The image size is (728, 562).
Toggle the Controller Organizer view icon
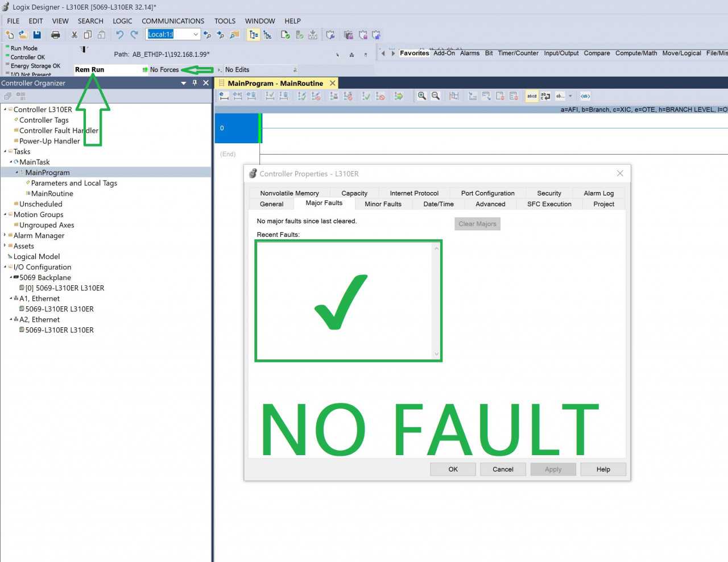[x=254, y=35]
